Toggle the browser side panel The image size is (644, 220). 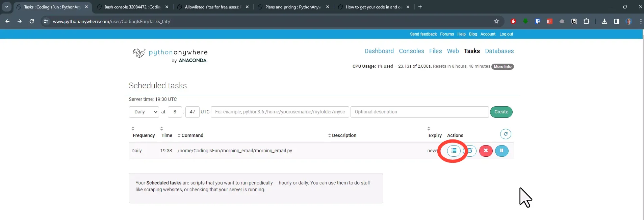coord(617,21)
